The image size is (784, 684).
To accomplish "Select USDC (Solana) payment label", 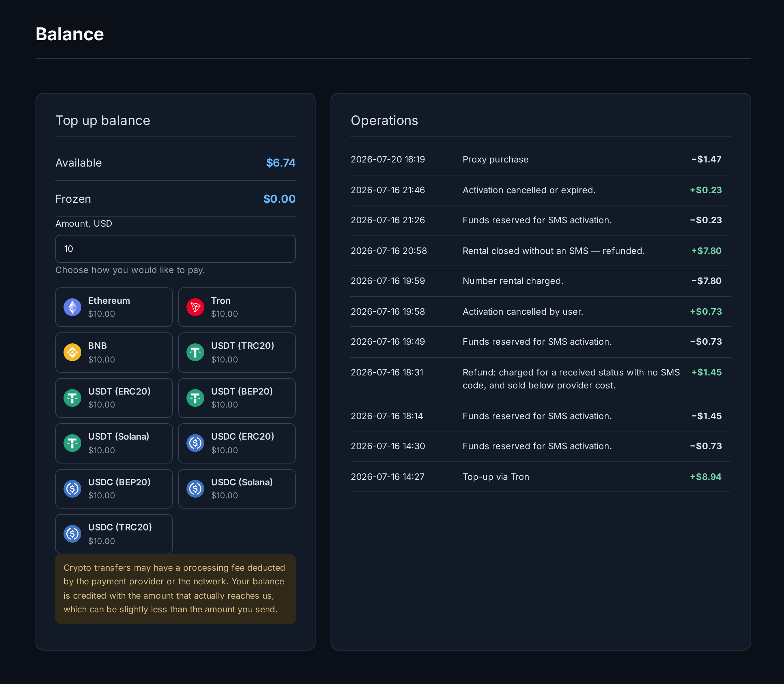I will (x=242, y=483).
